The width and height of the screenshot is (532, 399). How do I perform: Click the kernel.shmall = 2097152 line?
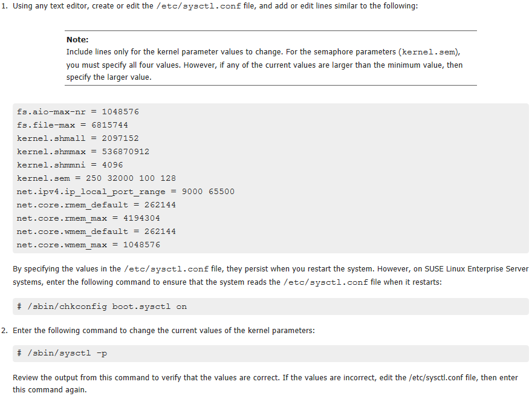[78, 138]
